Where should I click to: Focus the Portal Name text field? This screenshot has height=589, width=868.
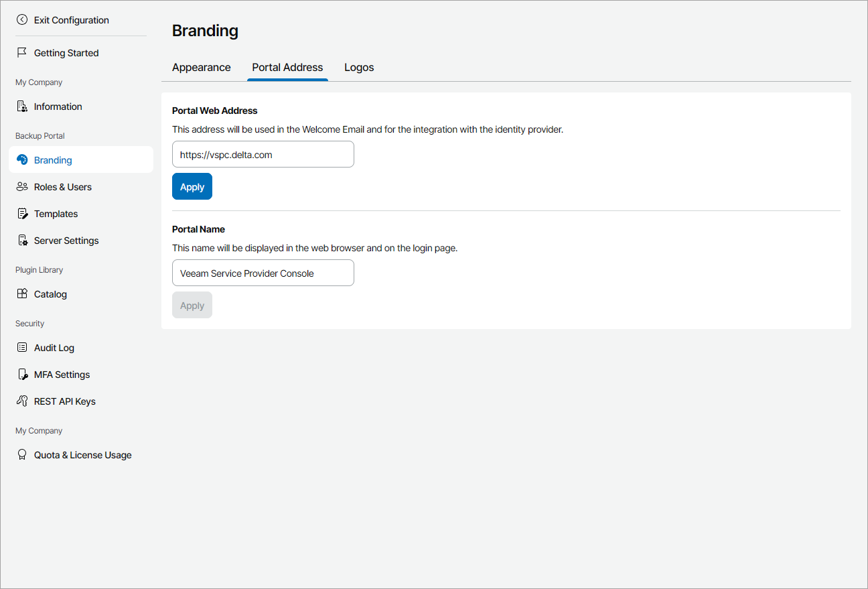click(x=263, y=273)
